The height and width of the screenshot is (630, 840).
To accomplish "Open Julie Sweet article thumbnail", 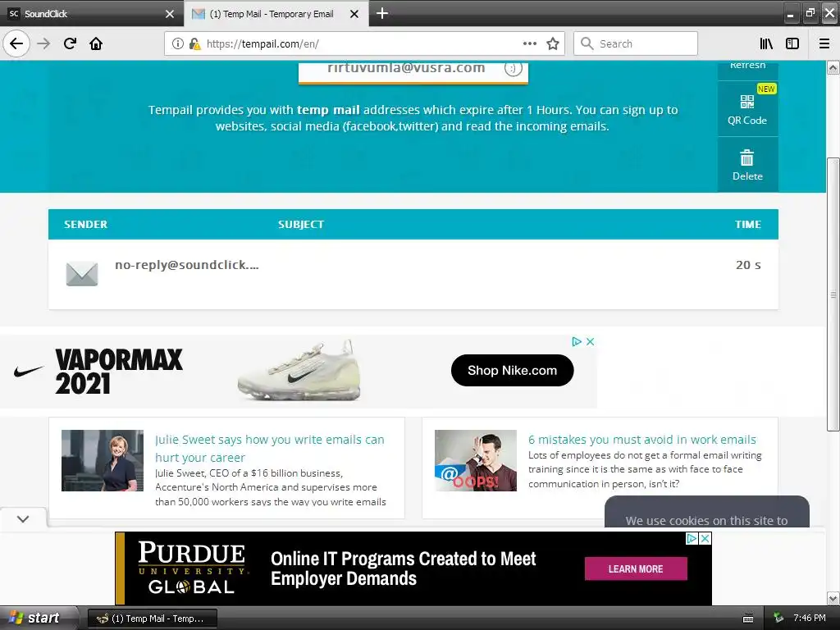I will (x=103, y=460).
